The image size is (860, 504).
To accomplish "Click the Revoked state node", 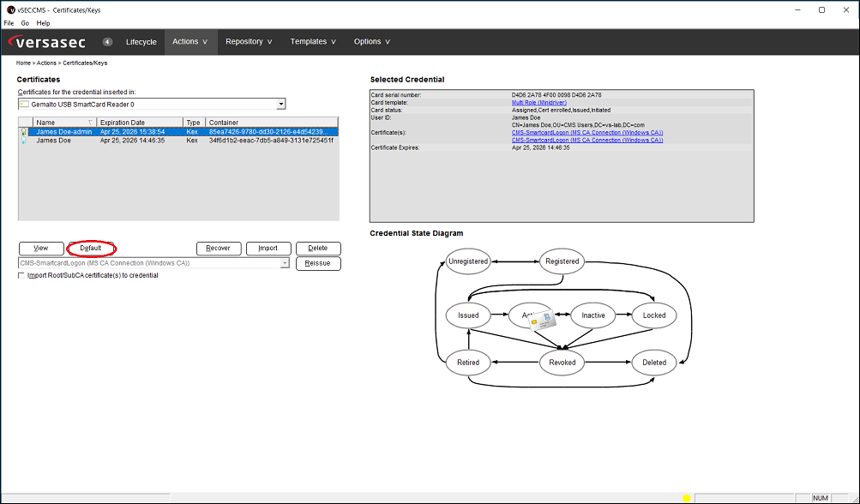I will 562,363.
